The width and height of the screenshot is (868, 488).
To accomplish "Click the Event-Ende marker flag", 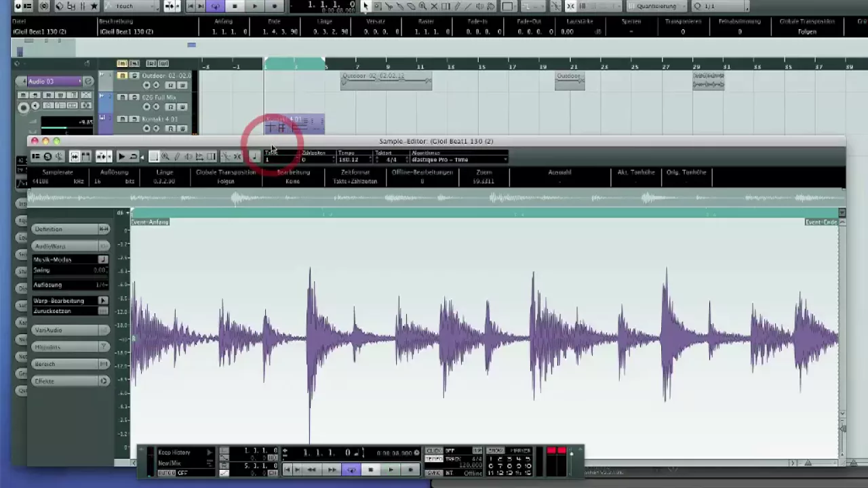I will tap(821, 222).
